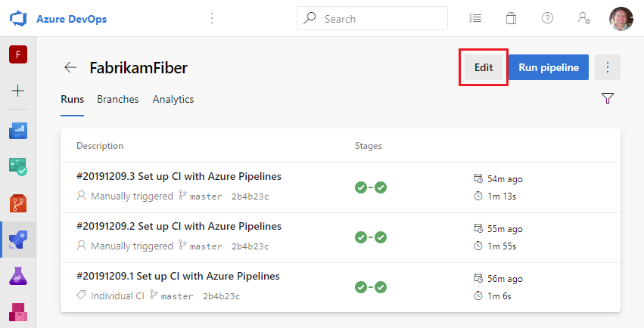
Task: Click master branch label in run #20191209.1
Action: (x=177, y=296)
